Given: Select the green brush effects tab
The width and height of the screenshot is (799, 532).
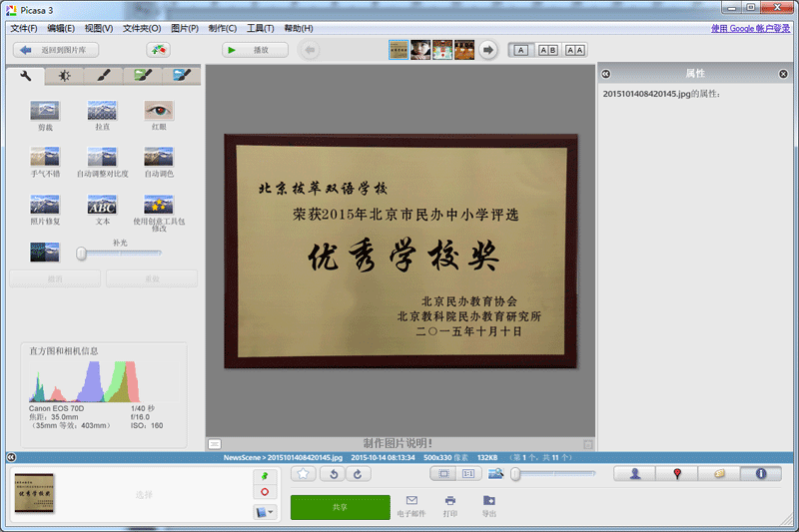Looking at the screenshot, I should click(143, 76).
